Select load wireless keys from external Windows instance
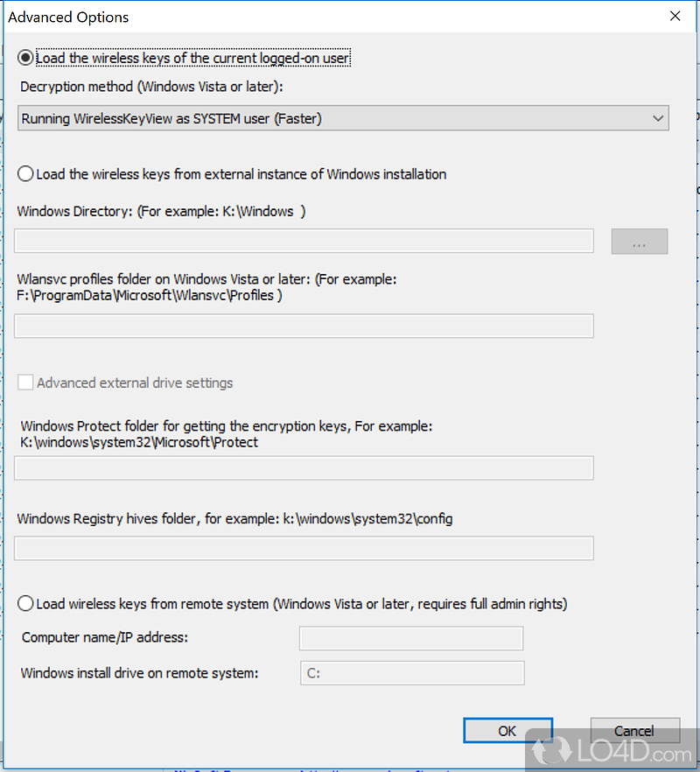 [26, 174]
